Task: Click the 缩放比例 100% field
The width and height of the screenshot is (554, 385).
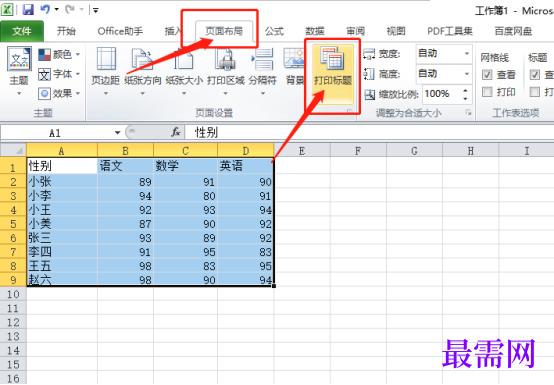Action: [x=442, y=94]
